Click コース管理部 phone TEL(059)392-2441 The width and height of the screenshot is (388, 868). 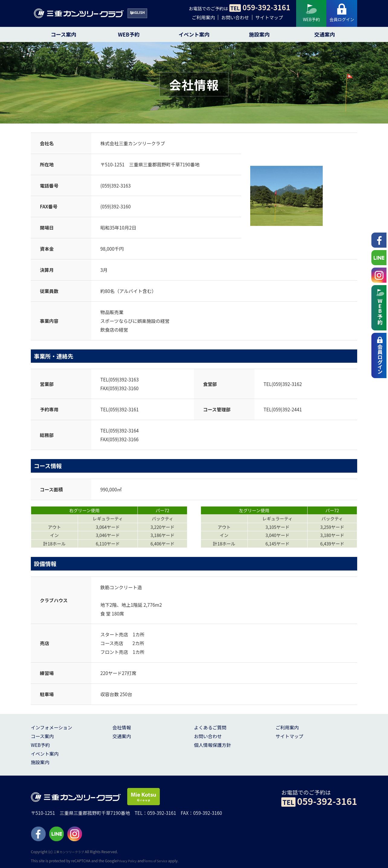tap(283, 410)
